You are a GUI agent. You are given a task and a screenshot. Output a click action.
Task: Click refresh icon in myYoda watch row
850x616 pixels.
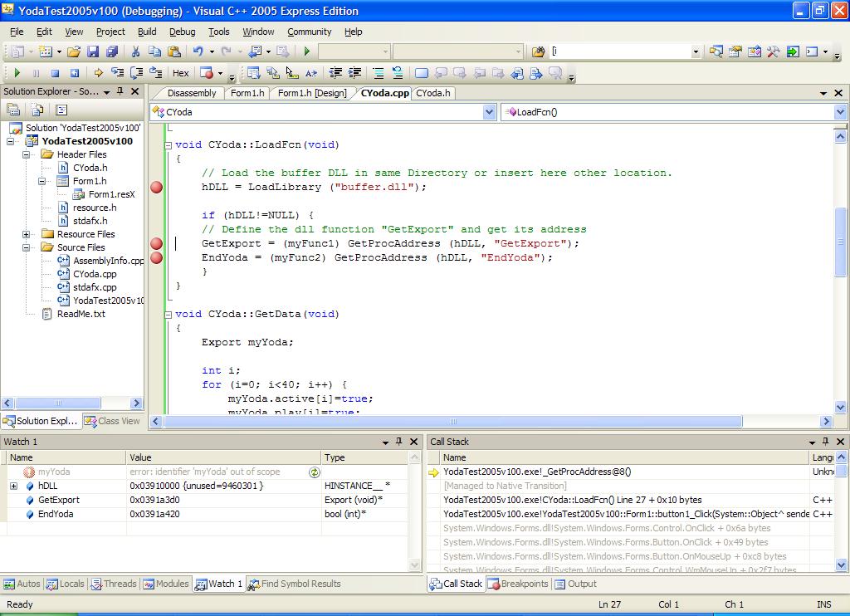pyautogui.click(x=314, y=472)
